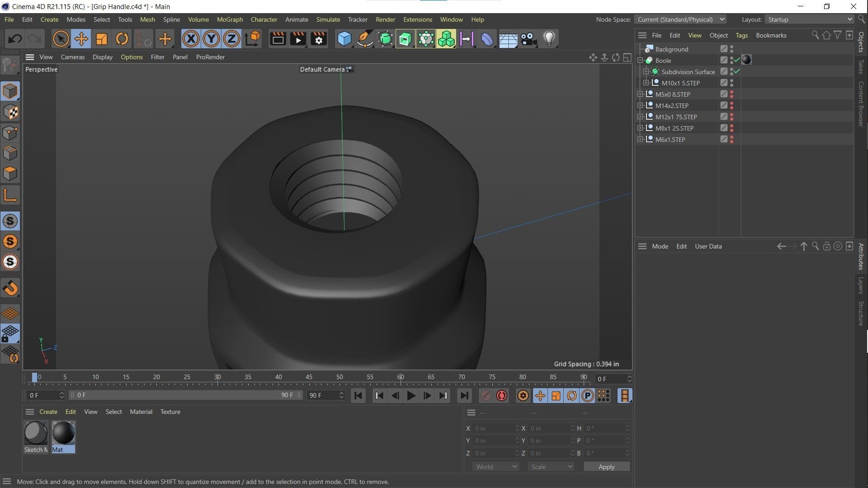Viewport: 868px width, 488px height.
Task: Activate the Rotate tool in top toolbar
Action: (122, 39)
